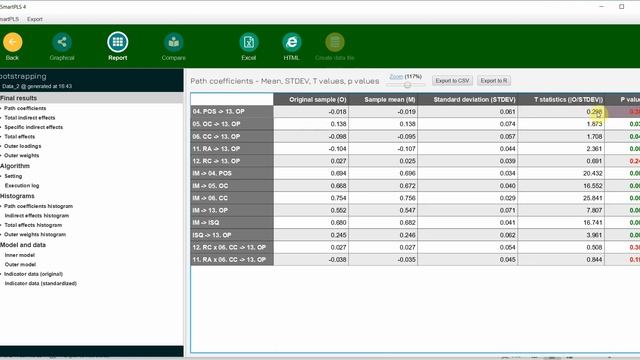Select row 12. RC -> 13. OP
640x360 pixels.
[x=232, y=161]
